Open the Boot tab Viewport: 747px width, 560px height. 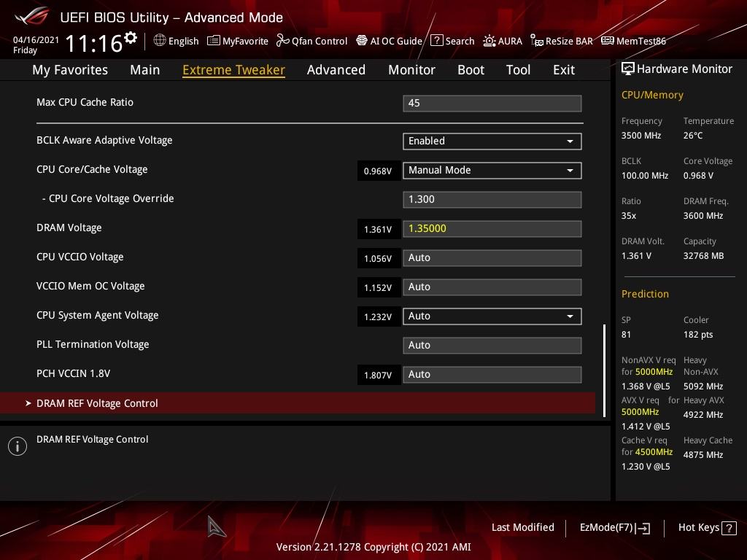(471, 70)
